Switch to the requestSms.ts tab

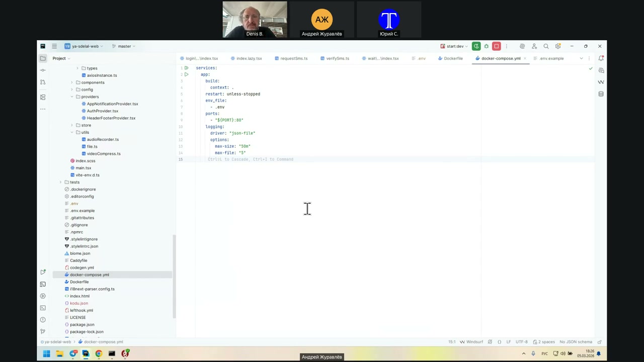point(294,58)
